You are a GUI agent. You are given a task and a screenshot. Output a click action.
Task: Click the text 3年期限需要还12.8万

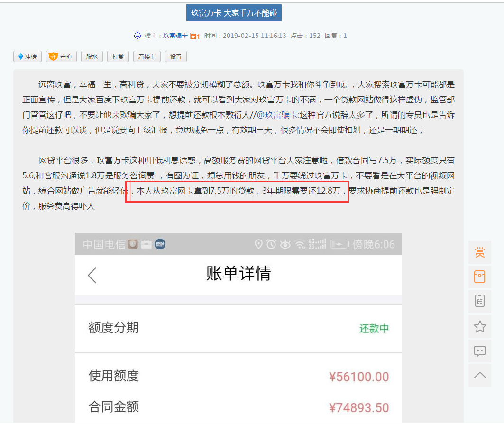pyautogui.click(x=301, y=191)
